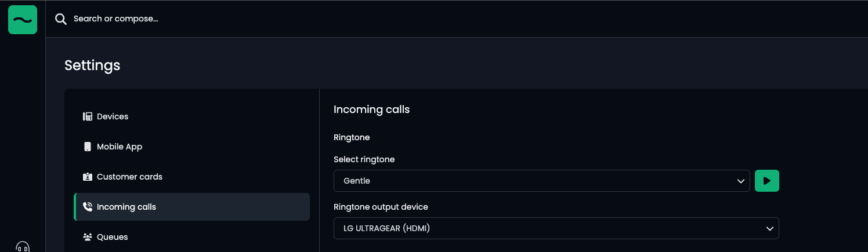Select the Incoming calls menu item

[126, 207]
